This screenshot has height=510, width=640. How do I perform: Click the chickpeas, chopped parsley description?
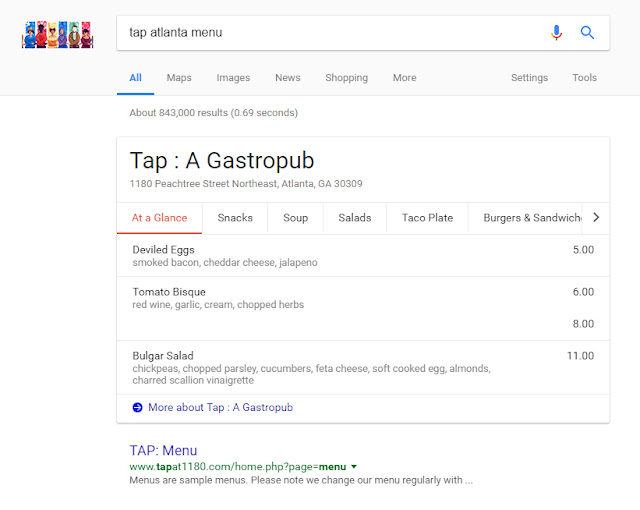[x=311, y=374]
